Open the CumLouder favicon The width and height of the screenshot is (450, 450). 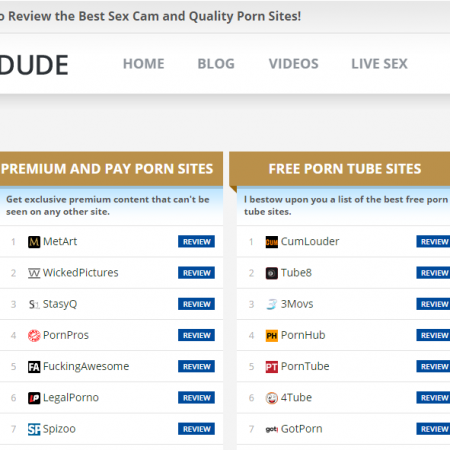272,242
